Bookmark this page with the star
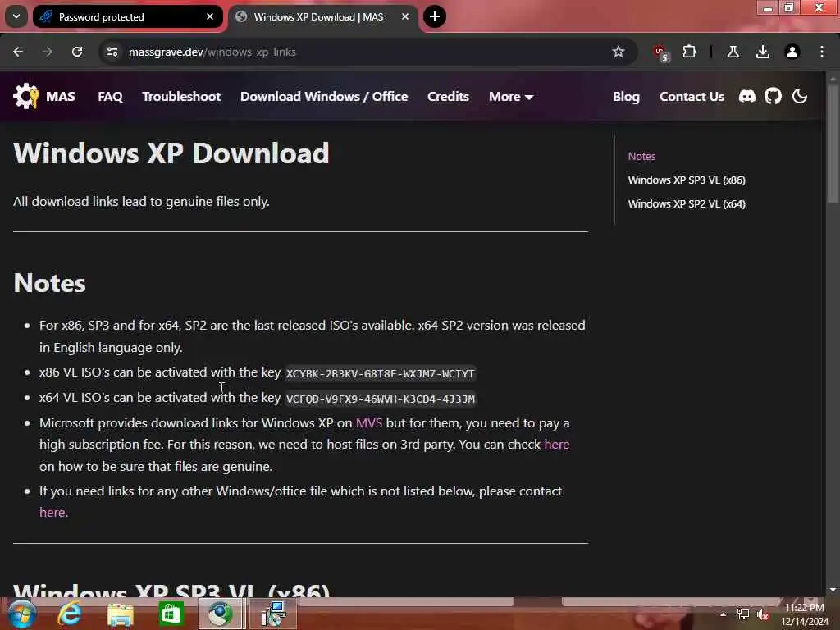This screenshot has width=840, height=630. tap(619, 52)
